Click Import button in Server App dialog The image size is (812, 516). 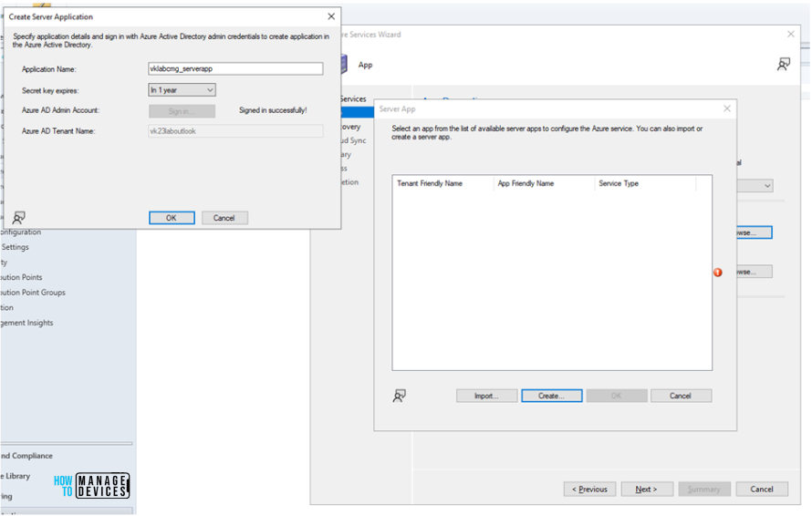(x=487, y=396)
